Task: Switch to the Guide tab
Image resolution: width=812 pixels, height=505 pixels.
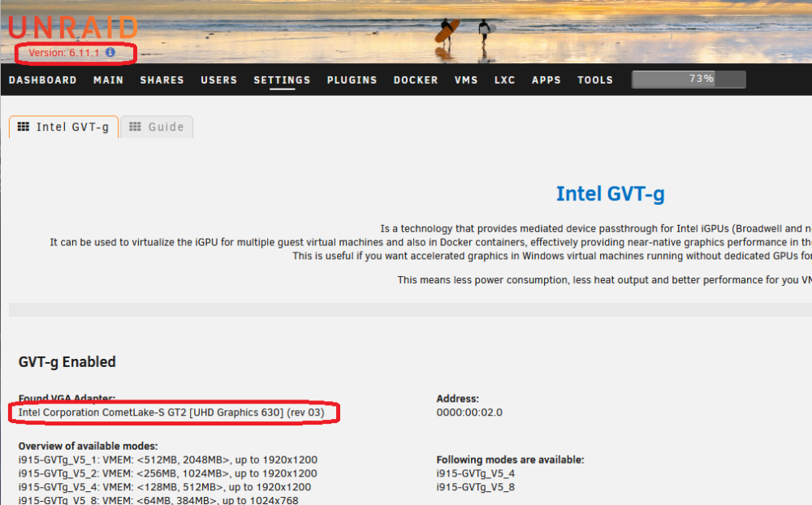Action: point(157,127)
